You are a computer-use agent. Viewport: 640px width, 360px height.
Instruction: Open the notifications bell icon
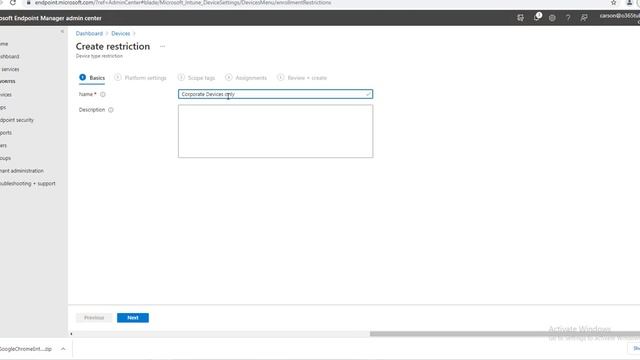click(537, 17)
